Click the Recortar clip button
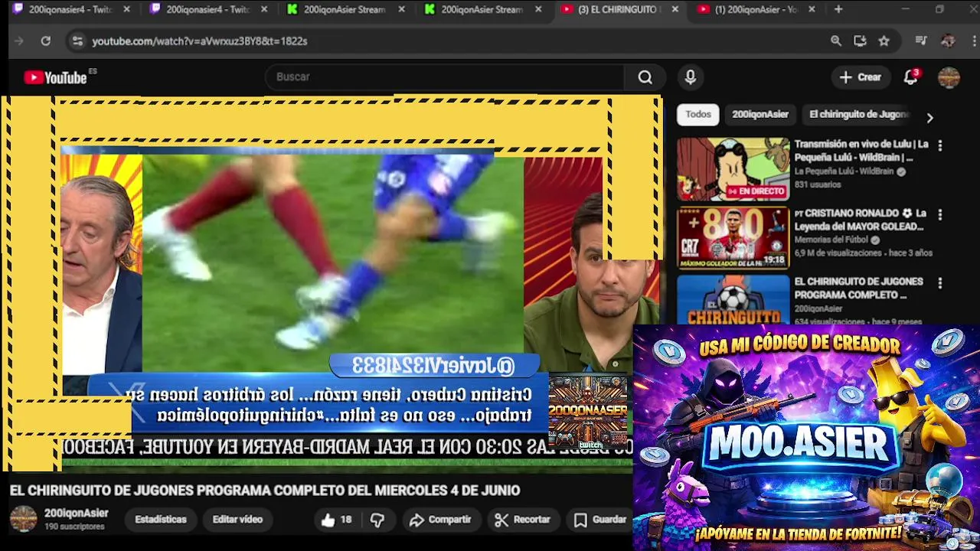980x551 pixels. point(523,520)
